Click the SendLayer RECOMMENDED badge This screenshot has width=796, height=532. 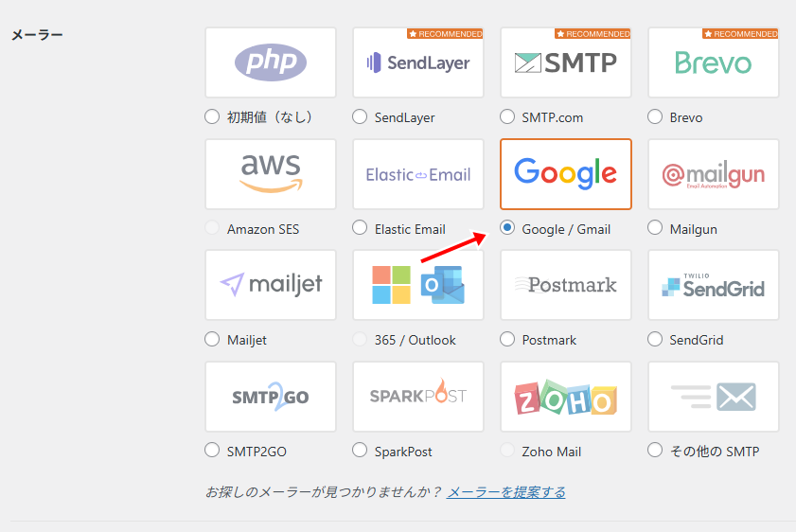point(445,33)
